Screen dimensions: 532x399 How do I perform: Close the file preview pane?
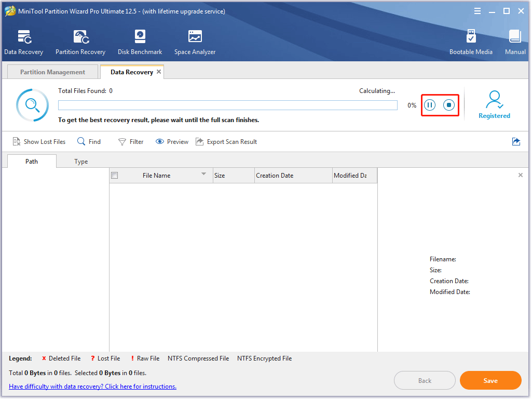pyautogui.click(x=521, y=175)
